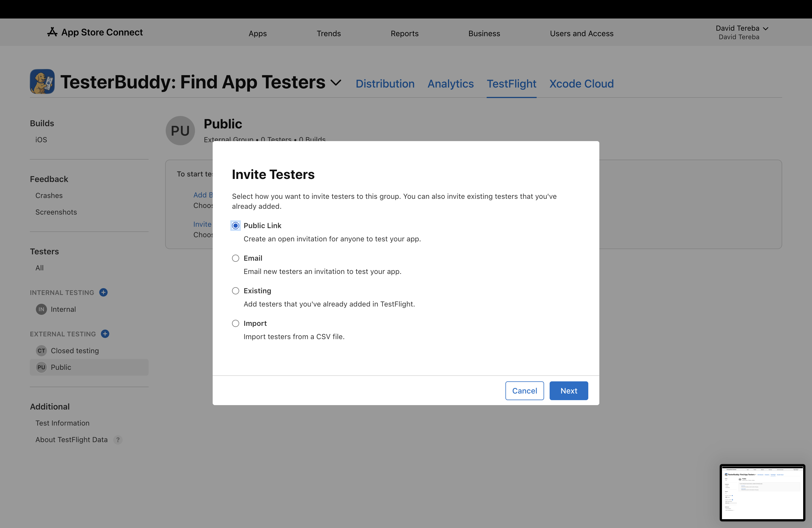The height and width of the screenshot is (528, 812).
Task: Choose the Existing testers radio button
Action: tap(235, 291)
